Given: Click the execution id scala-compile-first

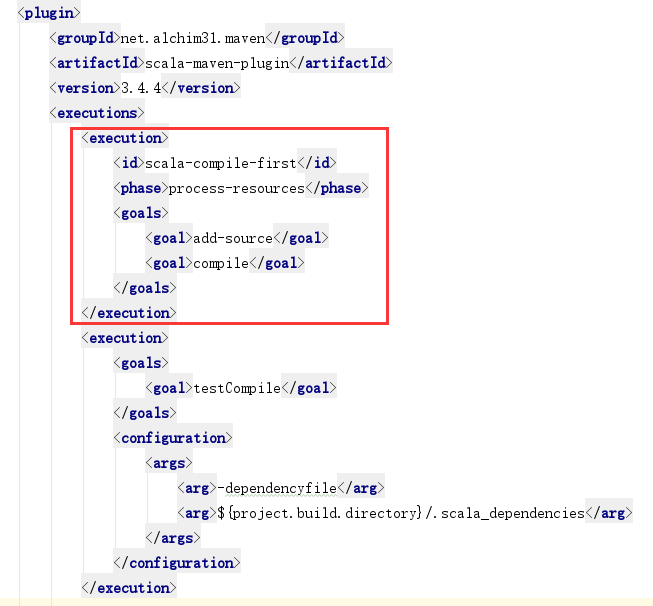Looking at the screenshot, I should [221, 163].
